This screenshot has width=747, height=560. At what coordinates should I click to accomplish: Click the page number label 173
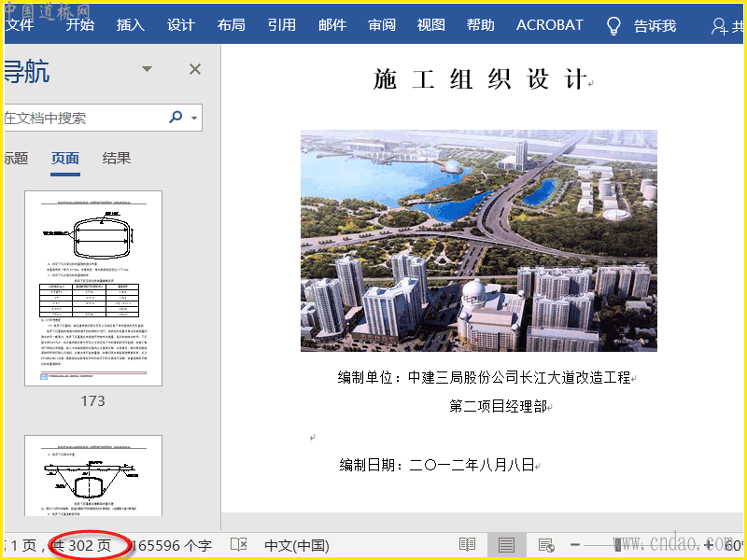[92, 401]
